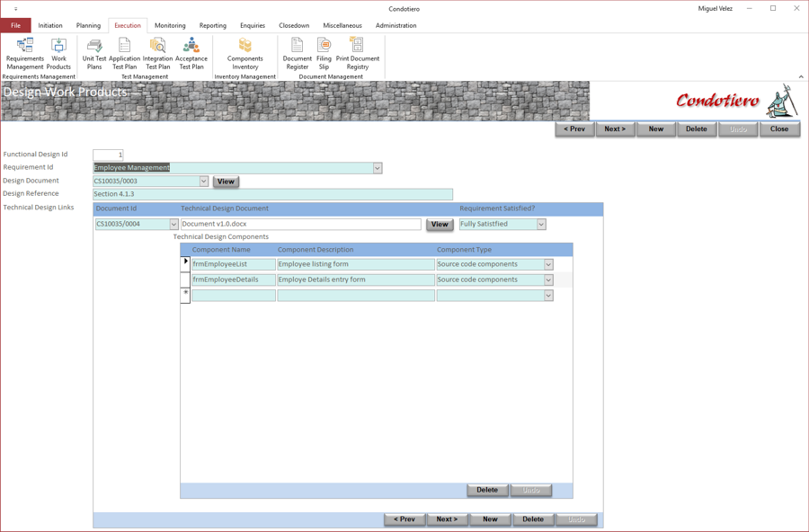Screen dimensions: 809x532
Task: Open the File tab
Action: point(16,25)
